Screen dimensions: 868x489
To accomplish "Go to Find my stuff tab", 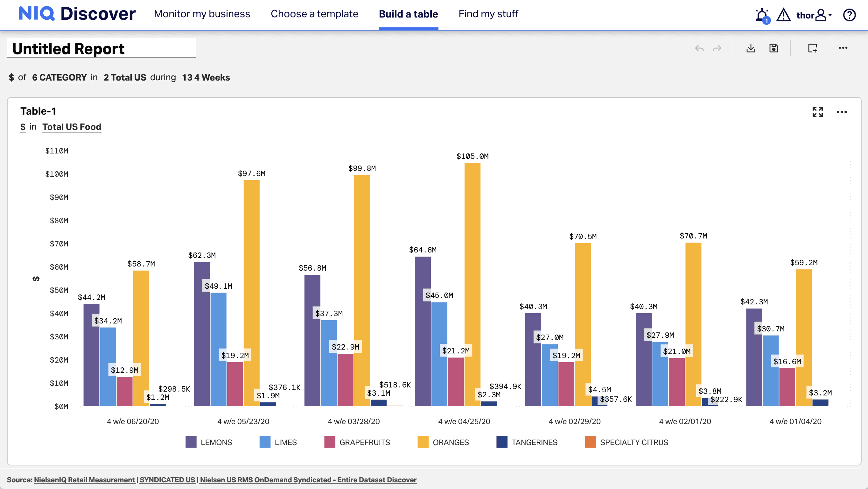I will tap(488, 14).
